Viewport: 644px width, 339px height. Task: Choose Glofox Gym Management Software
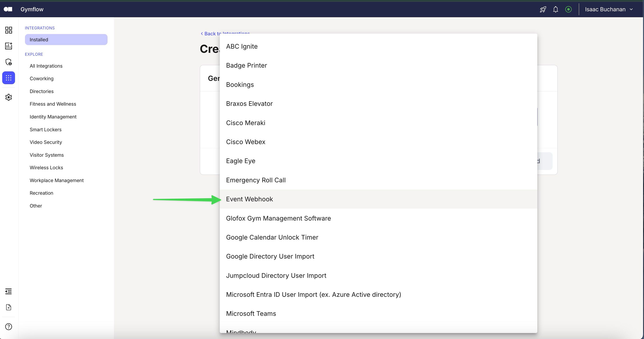(378, 218)
